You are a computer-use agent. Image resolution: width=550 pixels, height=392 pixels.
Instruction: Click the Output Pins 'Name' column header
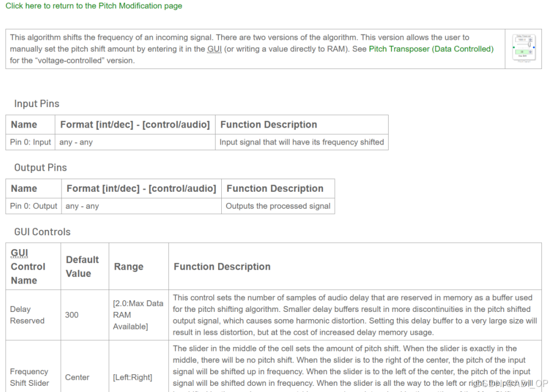(33, 189)
